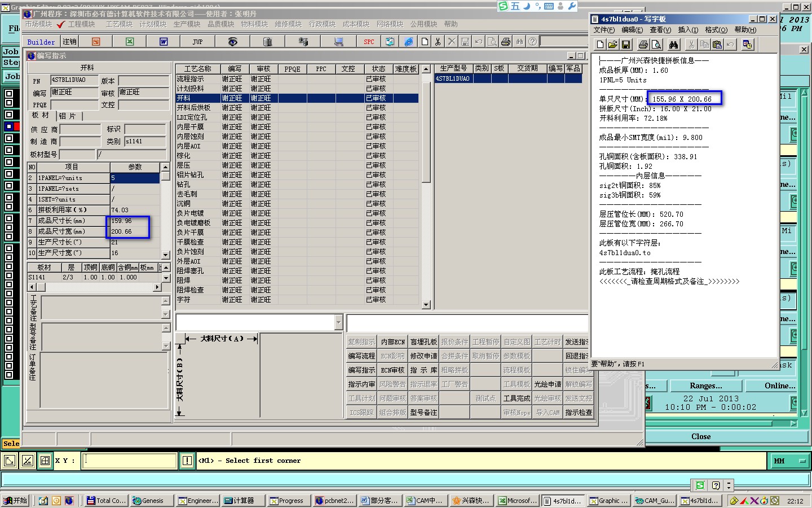The width and height of the screenshot is (812, 508).
Task: Click the scissors cut icon in main toolbar
Action: click(438, 42)
